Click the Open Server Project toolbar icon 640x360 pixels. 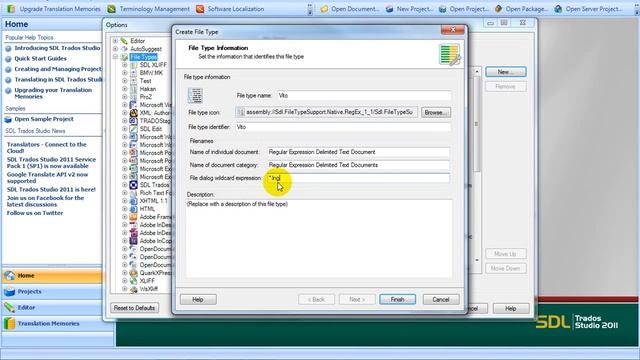coord(558,9)
